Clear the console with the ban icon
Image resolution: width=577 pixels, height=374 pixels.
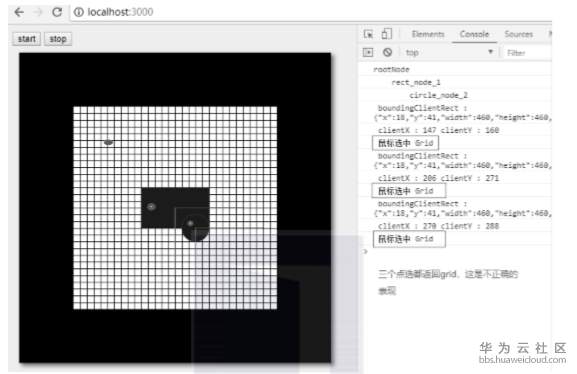click(x=387, y=52)
